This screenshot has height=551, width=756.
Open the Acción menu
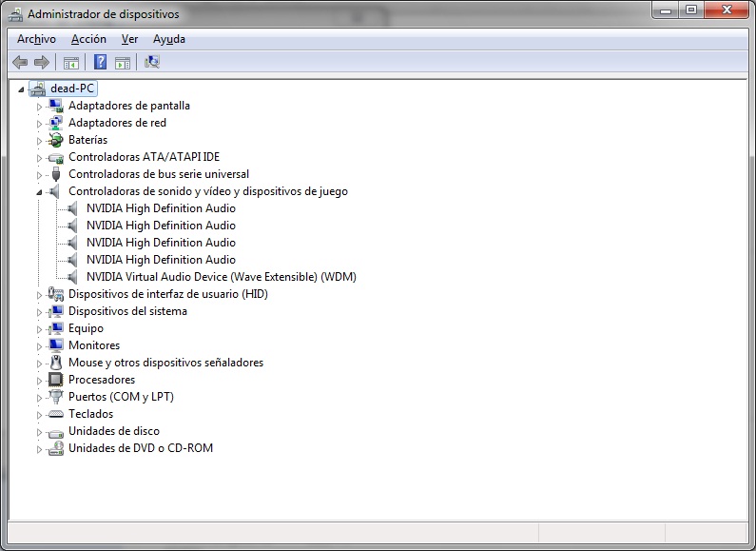(88, 39)
